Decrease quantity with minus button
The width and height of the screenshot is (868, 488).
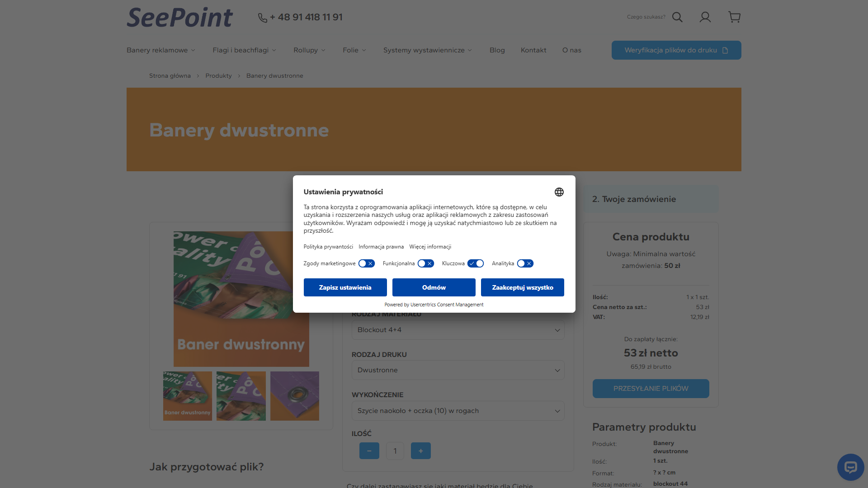tap(369, 451)
